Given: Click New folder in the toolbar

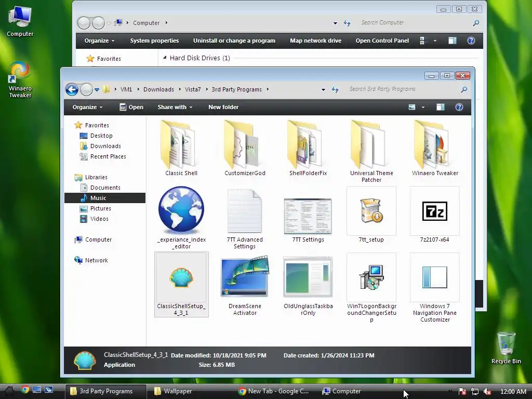Looking at the screenshot, I should [223, 107].
